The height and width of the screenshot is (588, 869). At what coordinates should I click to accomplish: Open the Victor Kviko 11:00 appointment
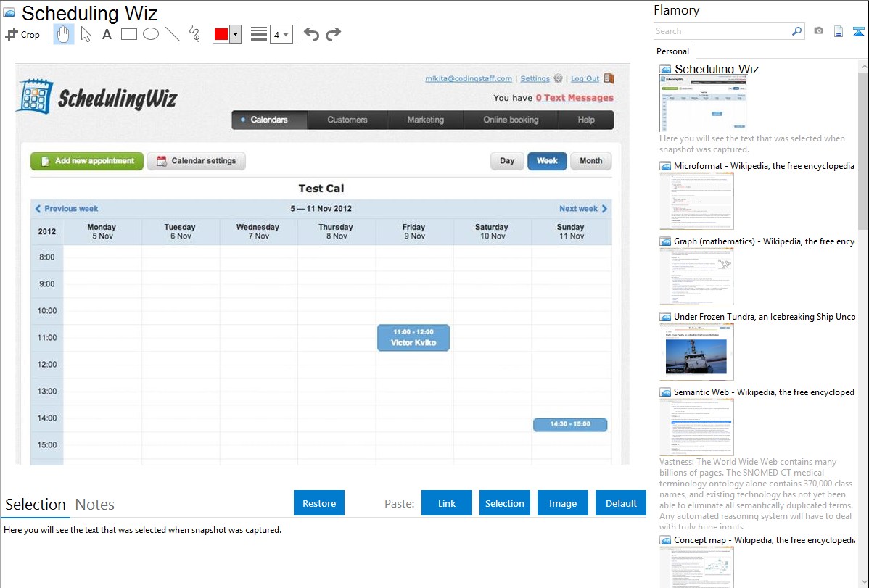(x=413, y=338)
